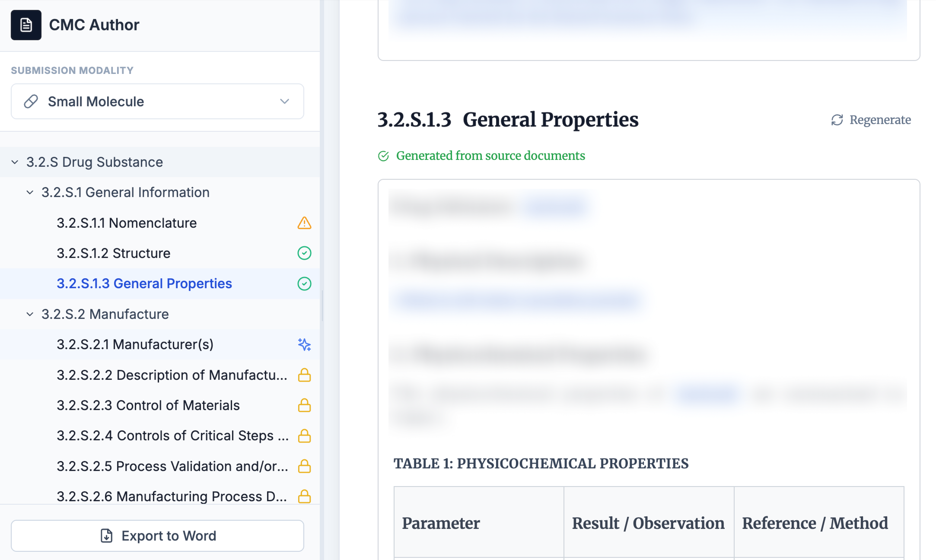Collapse 3.2.S.1 General Information

pos(29,192)
